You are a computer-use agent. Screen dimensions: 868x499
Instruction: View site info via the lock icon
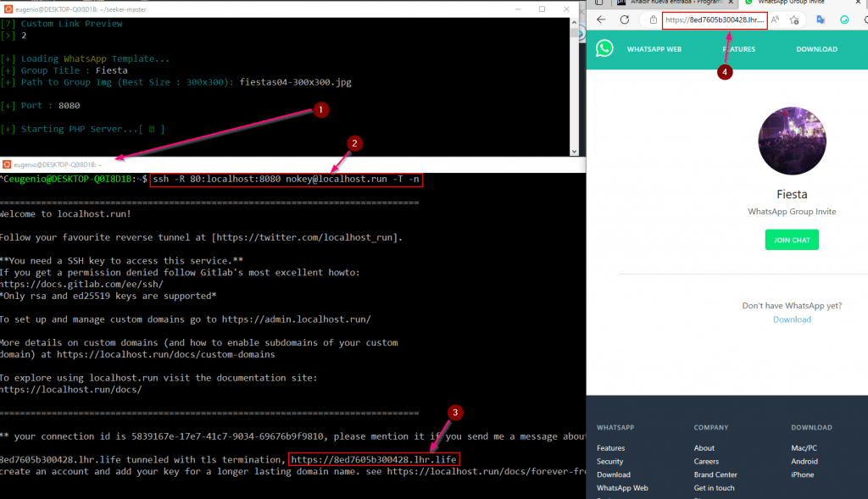click(654, 20)
